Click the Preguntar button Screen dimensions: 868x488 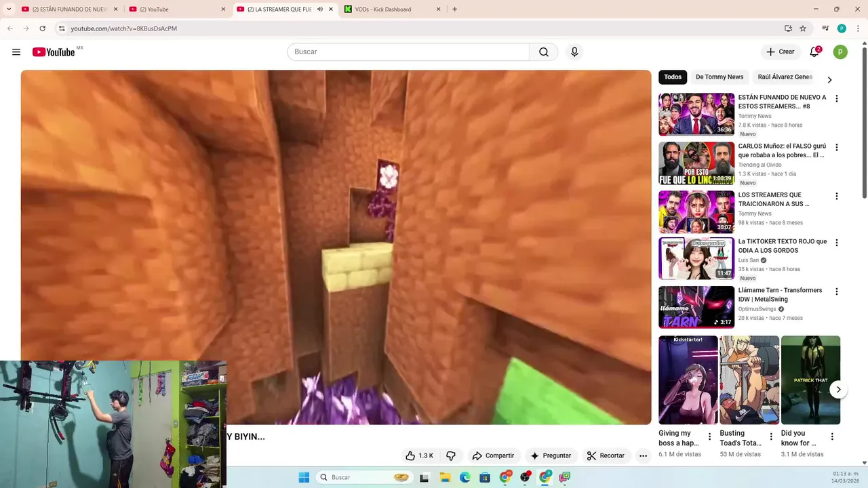tap(551, 455)
